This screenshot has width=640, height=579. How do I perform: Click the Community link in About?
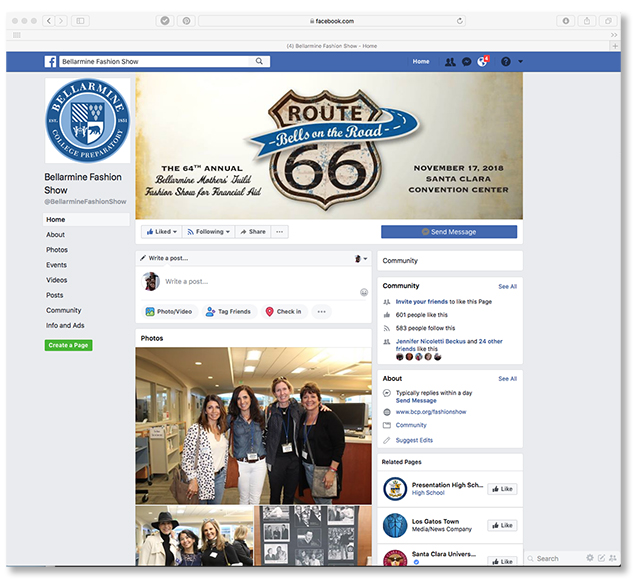[x=411, y=425]
